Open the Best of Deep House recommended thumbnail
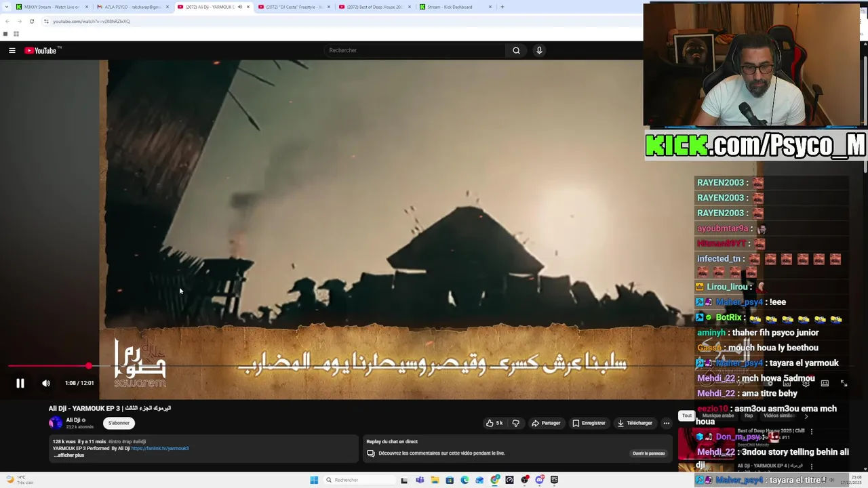The width and height of the screenshot is (868, 488). pyautogui.click(x=706, y=443)
